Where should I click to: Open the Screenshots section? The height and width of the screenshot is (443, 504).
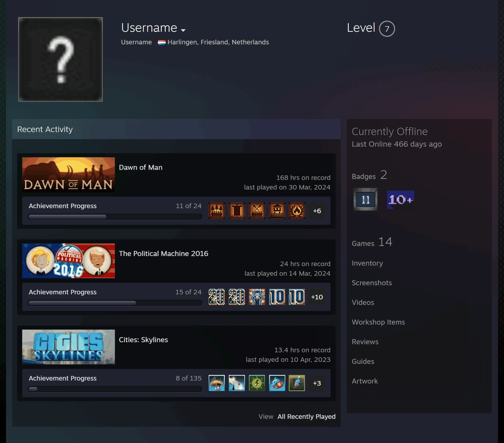[x=372, y=283]
